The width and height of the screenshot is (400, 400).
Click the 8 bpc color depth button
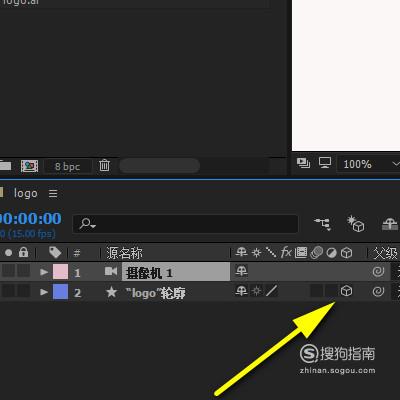pyautogui.click(x=67, y=166)
